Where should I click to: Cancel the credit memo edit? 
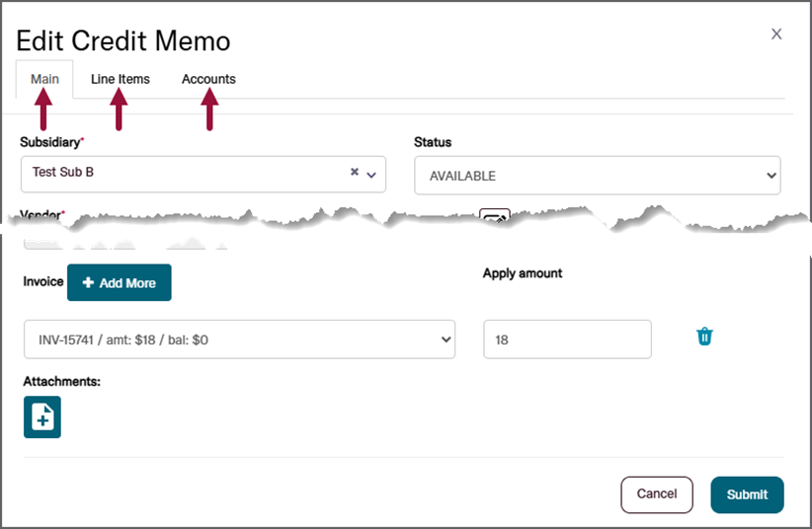tap(657, 494)
